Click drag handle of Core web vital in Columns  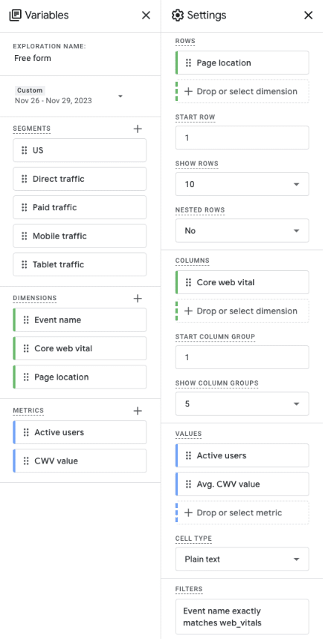point(188,282)
